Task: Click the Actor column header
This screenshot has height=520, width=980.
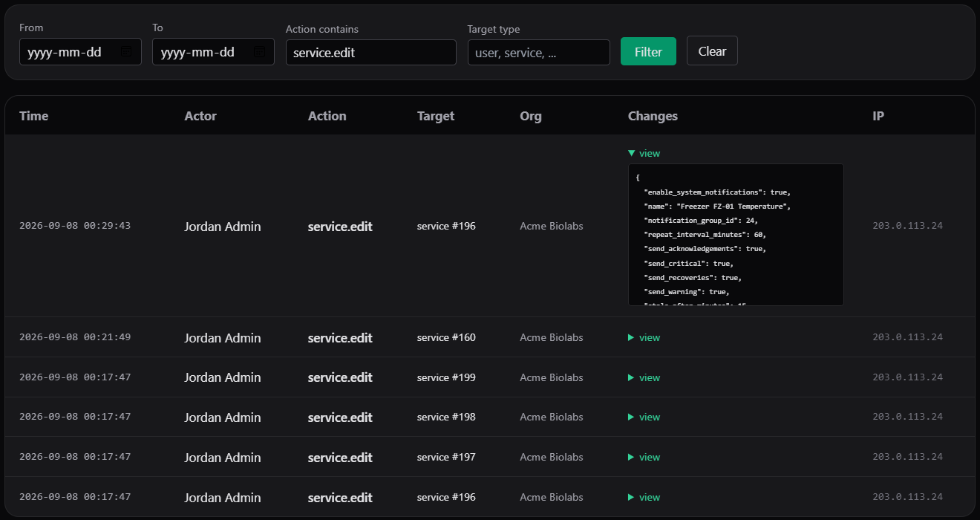Action: (200, 116)
